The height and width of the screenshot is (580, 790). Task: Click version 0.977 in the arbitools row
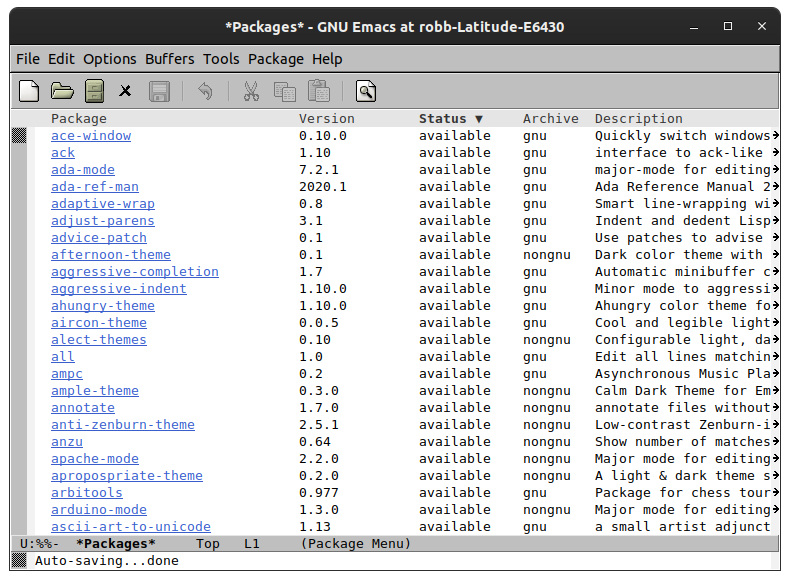coord(318,493)
